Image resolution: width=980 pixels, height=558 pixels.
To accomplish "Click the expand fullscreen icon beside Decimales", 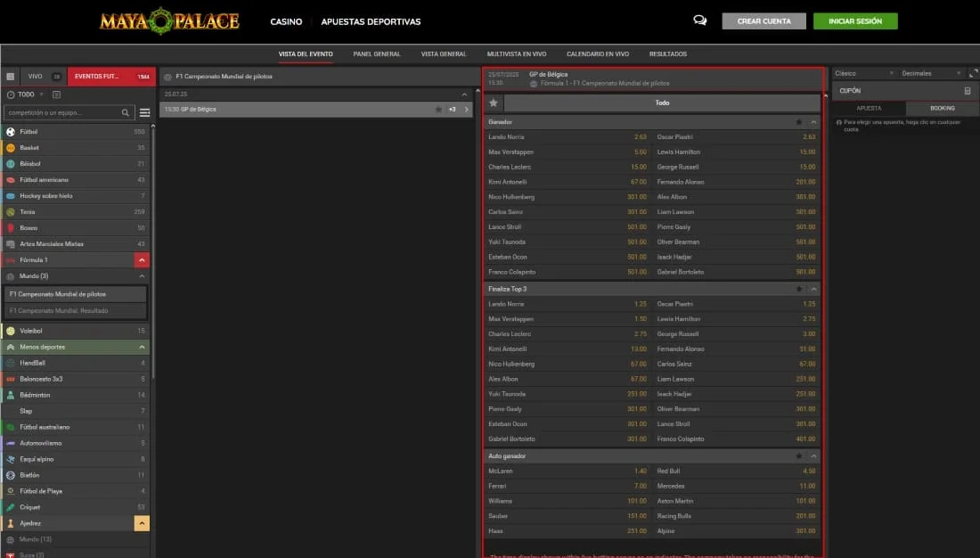I will [973, 73].
